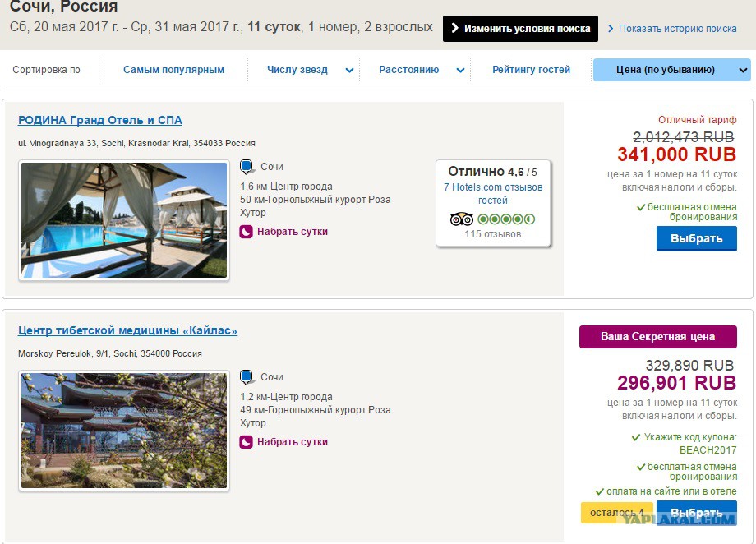Click Набрать сутки under РОДИНА hotel

[x=293, y=232]
